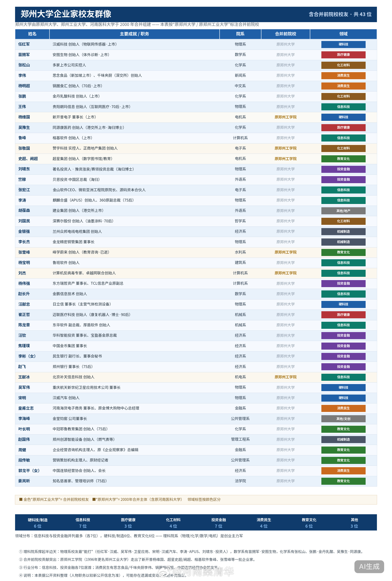This screenshot has height=581, width=392.
Task: Click the 其他 3 位 summary
Action: pyautogui.click(x=354, y=523)
